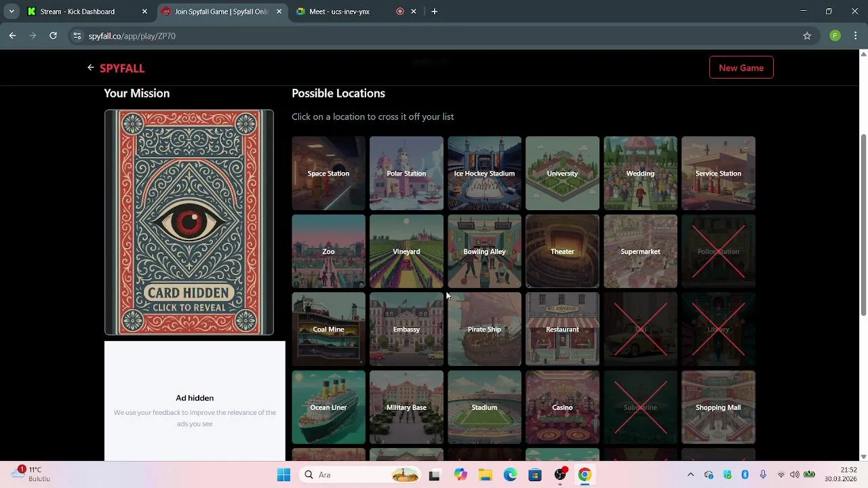The image size is (868, 488).
Task: Show hidden system tray icons
Action: pos(690,475)
